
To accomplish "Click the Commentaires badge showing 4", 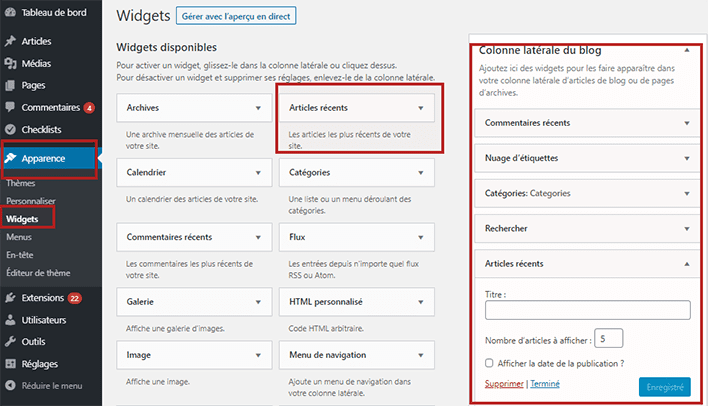I will 89,108.
